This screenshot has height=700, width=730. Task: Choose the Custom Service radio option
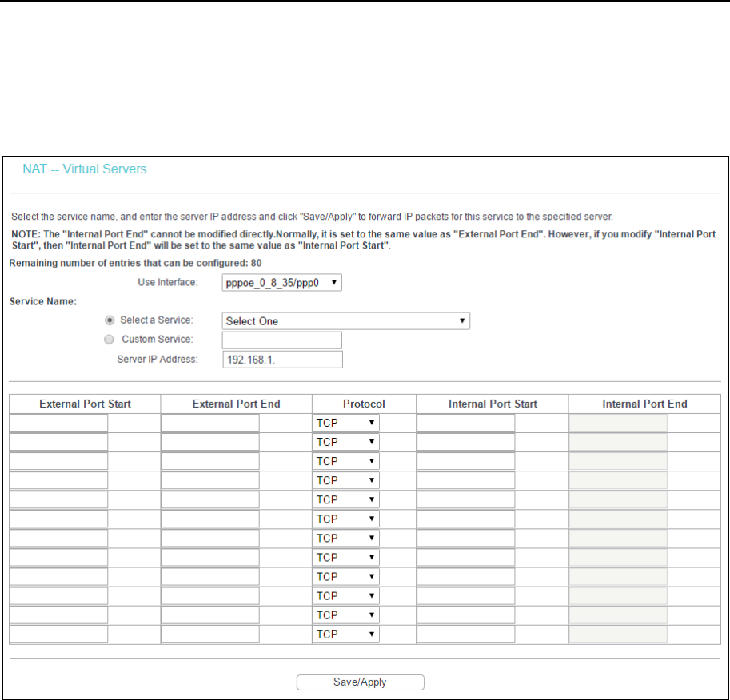click(x=109, y=340)
